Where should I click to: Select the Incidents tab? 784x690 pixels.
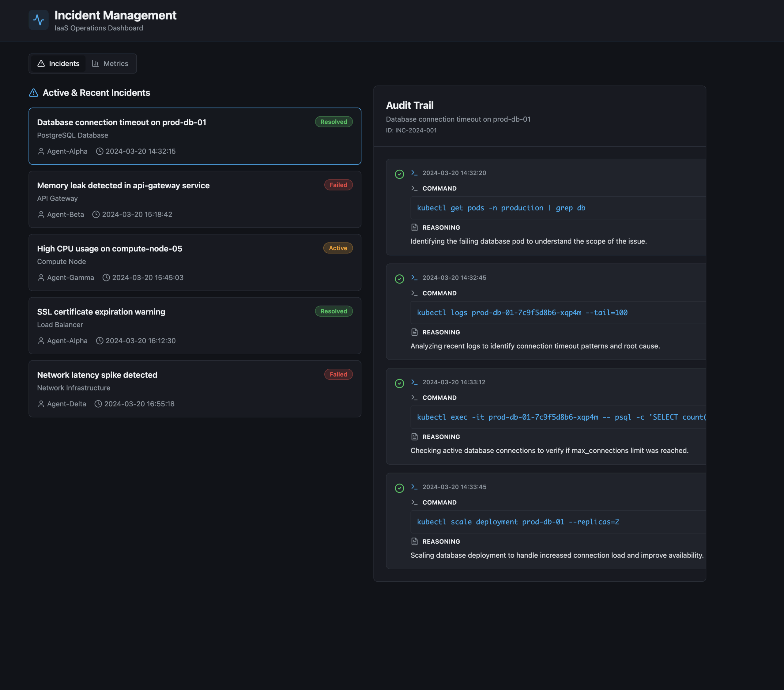pos(58,64)
